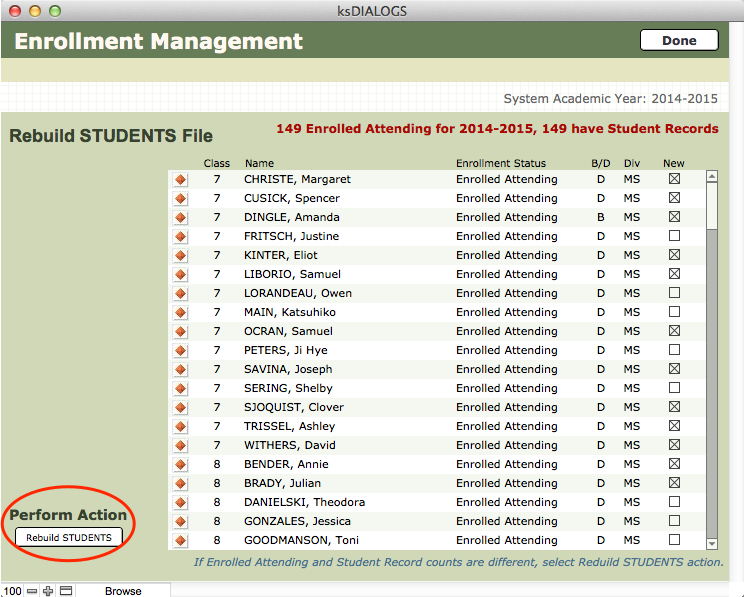The image size is (744, 597).
Task: Click the student list scrollbar thumb
Action: pos(711,206)
